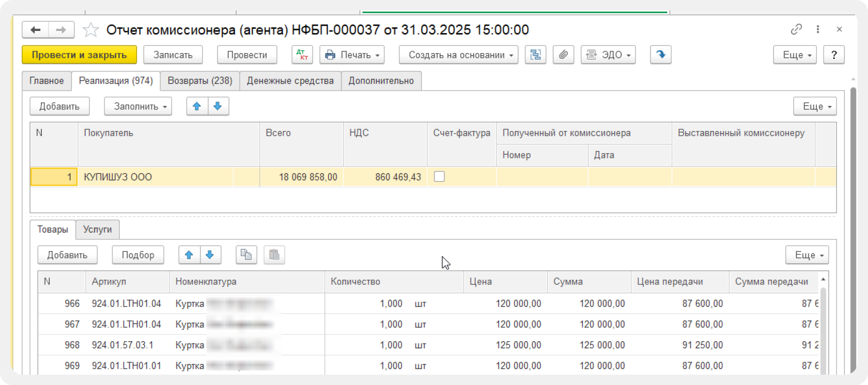The width and height of the screenshot is (868, 385).
Task: Click the Номенклатура column header
Action: coord(247,282)
